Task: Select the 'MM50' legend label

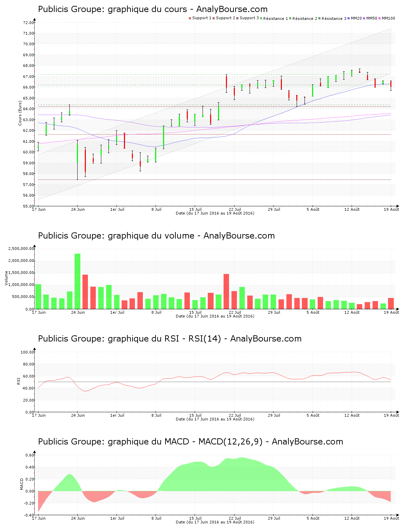Action: pyautogui.click(x=372, y=18)
